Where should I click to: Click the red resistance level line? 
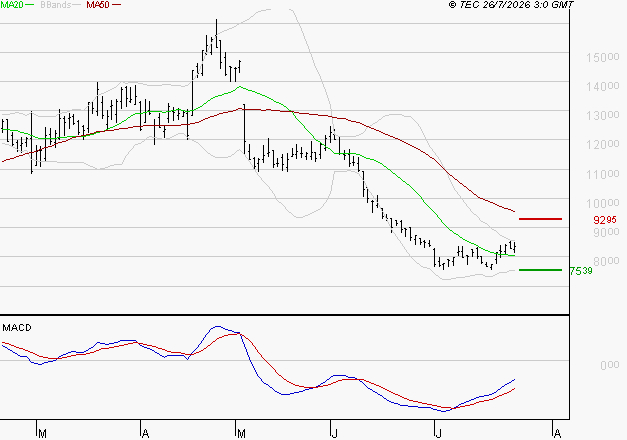(540, 219)
